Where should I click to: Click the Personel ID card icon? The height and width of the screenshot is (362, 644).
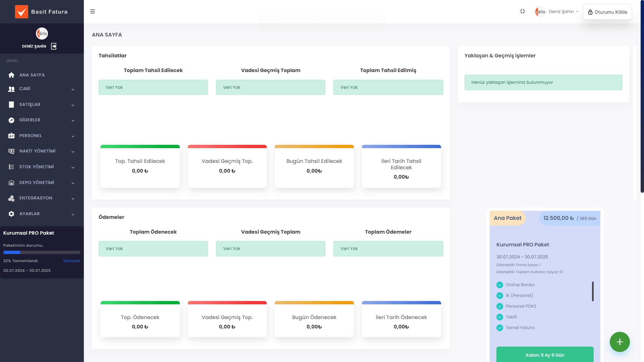tap(11, 136)
